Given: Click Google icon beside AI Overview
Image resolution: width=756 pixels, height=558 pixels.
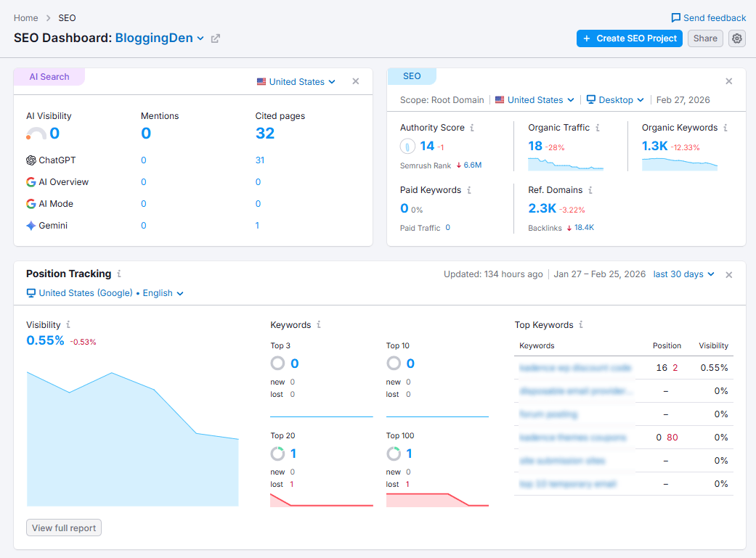Looking at the screenshot, I should click(x=31, y=182).
